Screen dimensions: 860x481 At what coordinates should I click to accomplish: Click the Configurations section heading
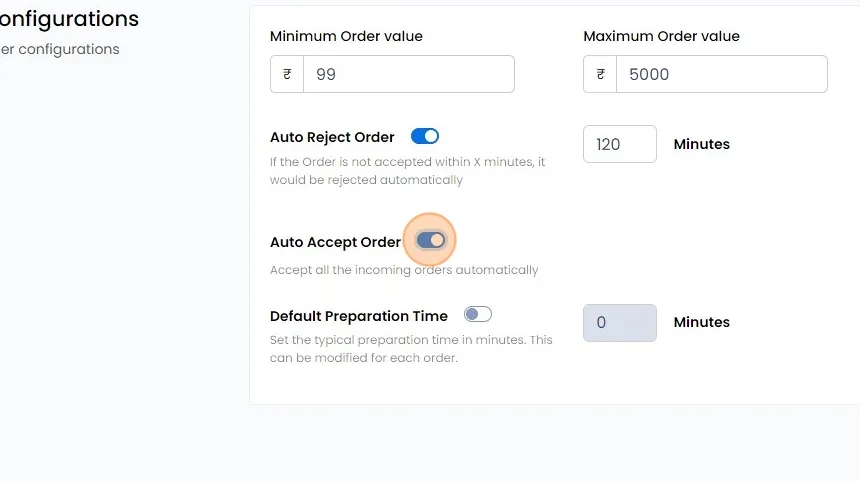click(69, 19)
